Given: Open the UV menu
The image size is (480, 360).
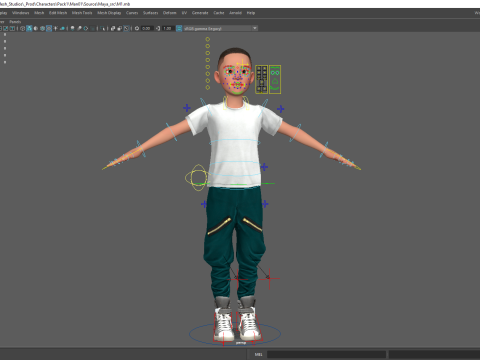Looking at the screenshot, I should tap(184, 13).
